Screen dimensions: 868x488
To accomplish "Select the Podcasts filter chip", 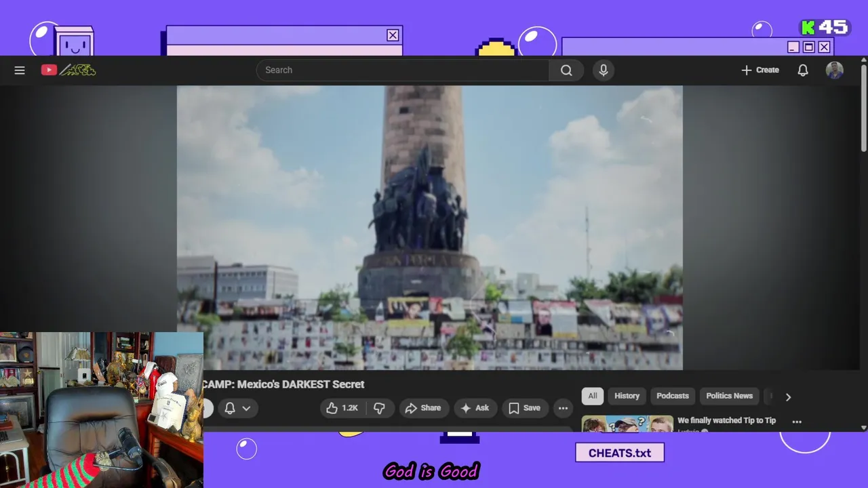I will pos(673,396).
